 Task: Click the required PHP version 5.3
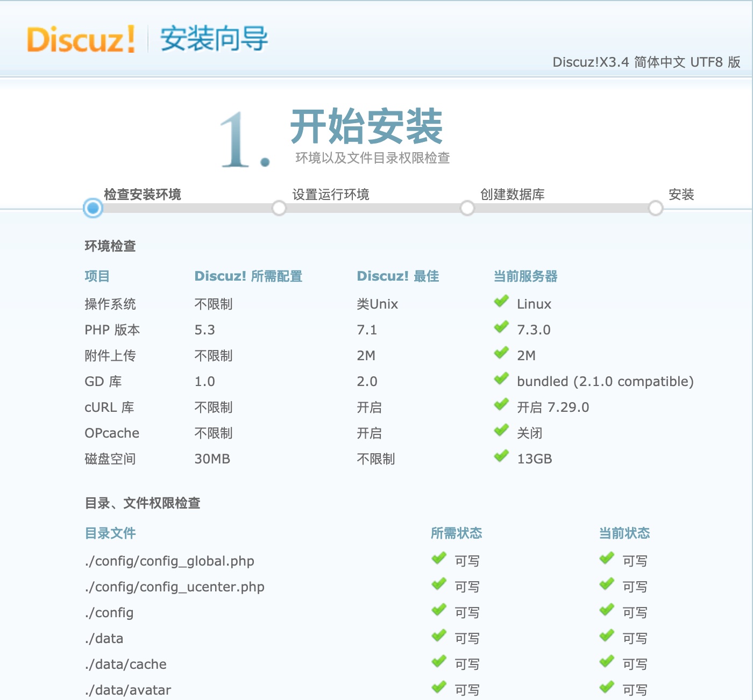click(x=205, y=330)
